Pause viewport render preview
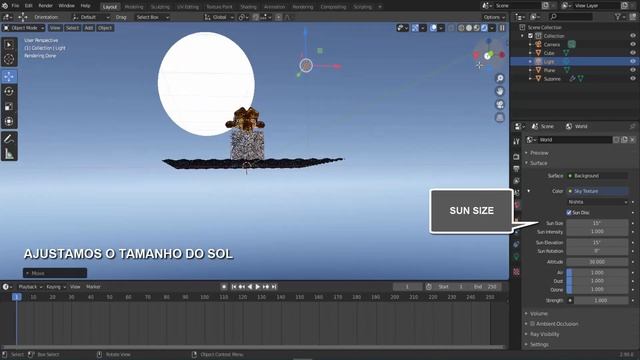This screenshot has width=640, height=360. pos(502,28)
